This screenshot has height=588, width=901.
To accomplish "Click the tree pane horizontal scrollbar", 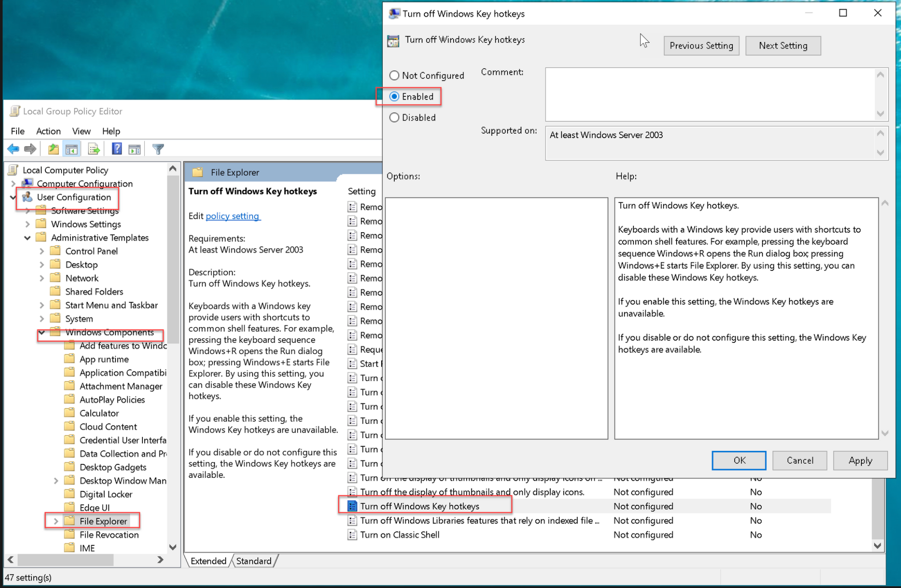I will click(65, 560).
